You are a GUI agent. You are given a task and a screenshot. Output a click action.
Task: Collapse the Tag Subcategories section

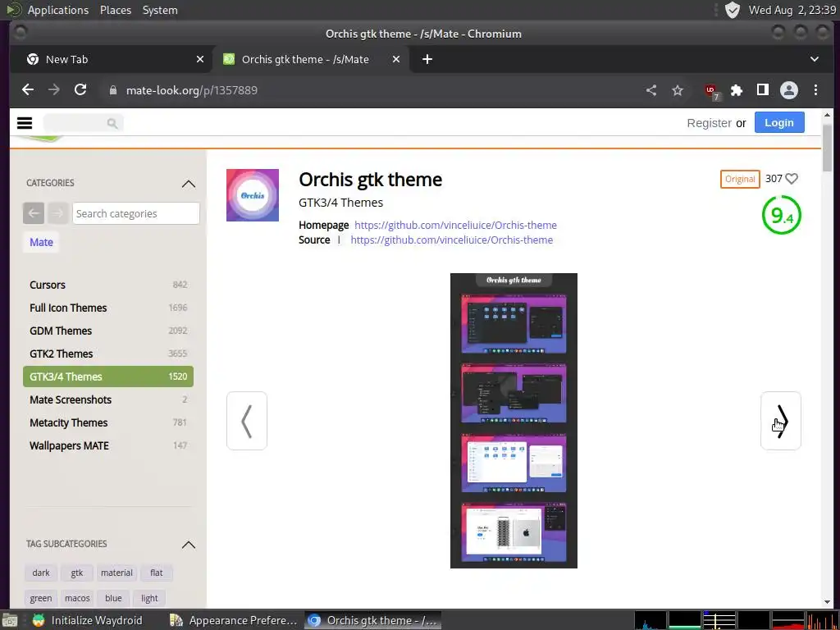point(189,545)
